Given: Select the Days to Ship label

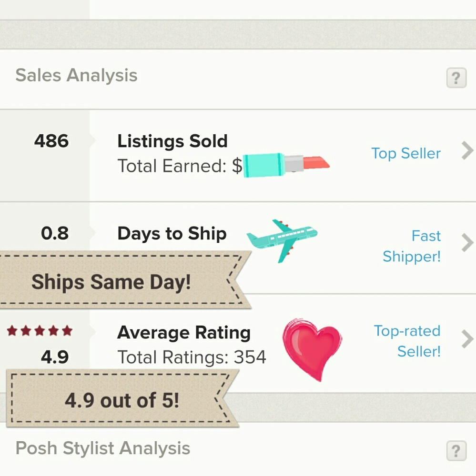Looking at the screenshot, I should click(172, 233).
